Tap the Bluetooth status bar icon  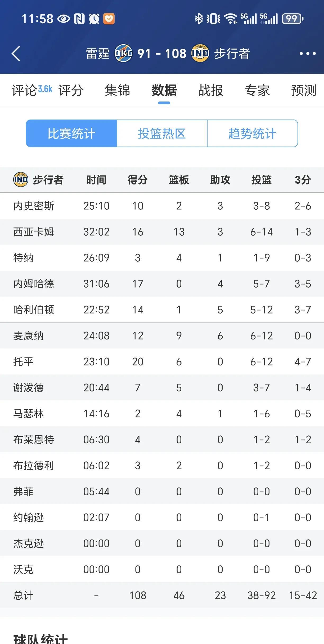click(199, 19)
